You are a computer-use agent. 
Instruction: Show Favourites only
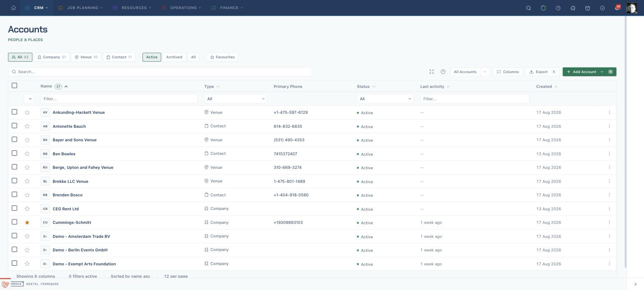(x=223, y=57)
